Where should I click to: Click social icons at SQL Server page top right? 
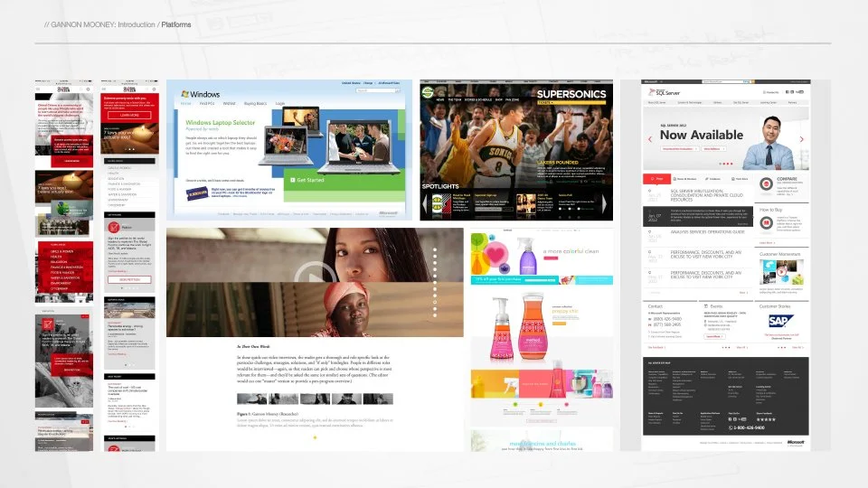(x=795, y=92)
